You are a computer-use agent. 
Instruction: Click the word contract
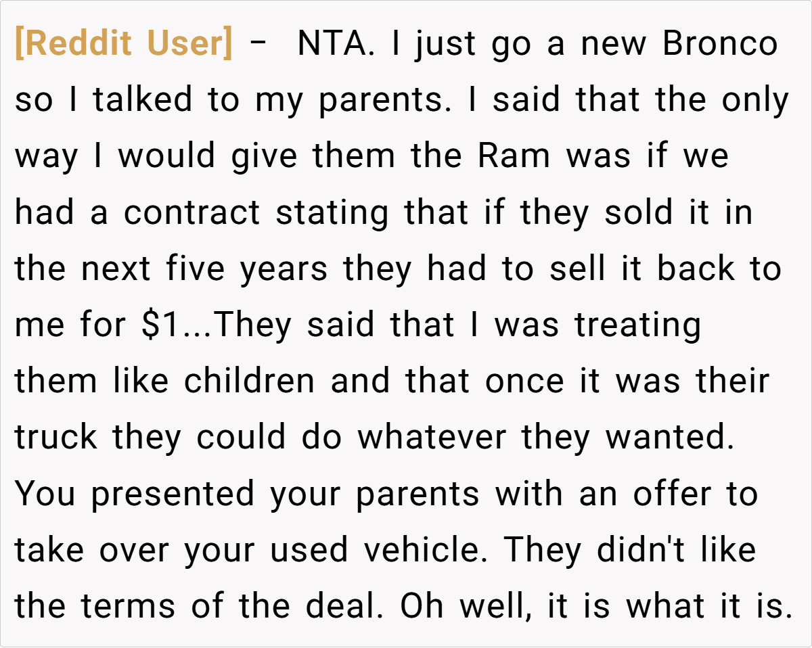[191, 213]
